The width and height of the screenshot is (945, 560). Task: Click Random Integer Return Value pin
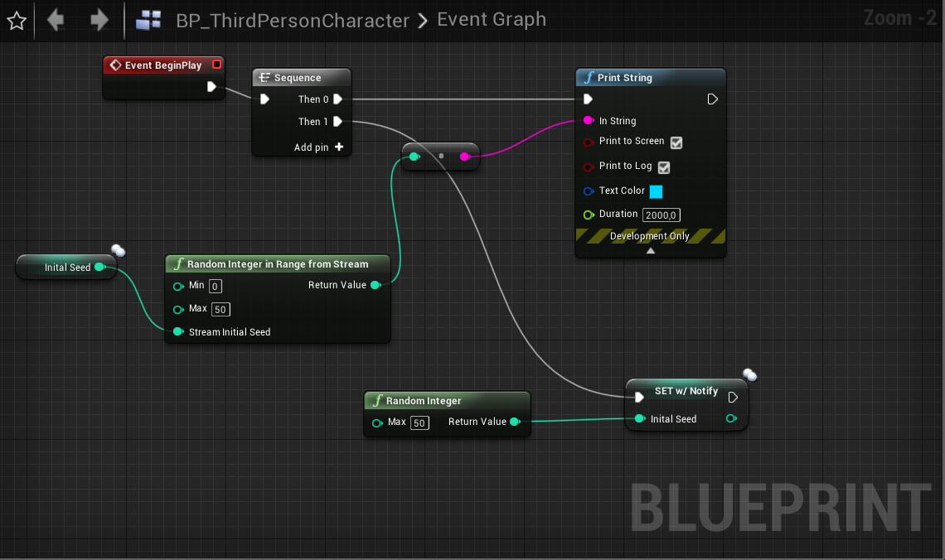pos(516,422)
